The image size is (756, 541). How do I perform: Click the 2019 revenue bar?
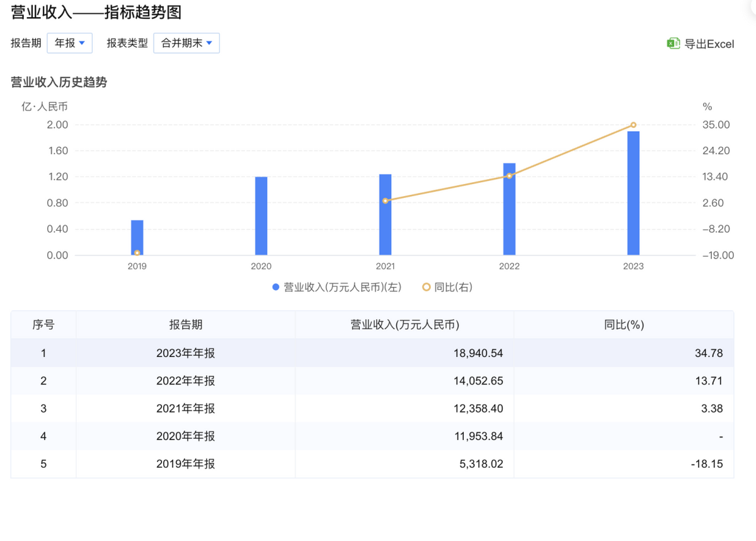click(137, 238)
